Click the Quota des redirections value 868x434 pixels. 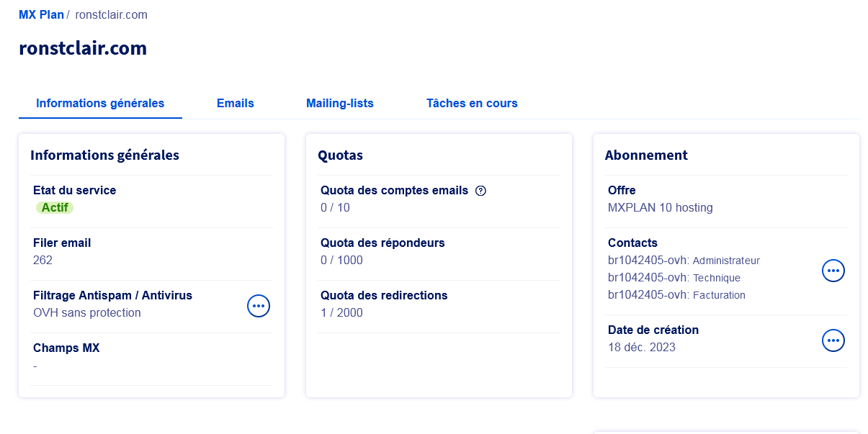pyautogui.click(x=341, y=313)
